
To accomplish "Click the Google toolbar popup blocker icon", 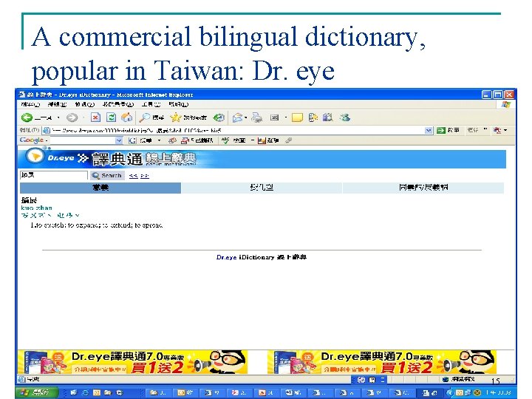I will click(184, 140).
